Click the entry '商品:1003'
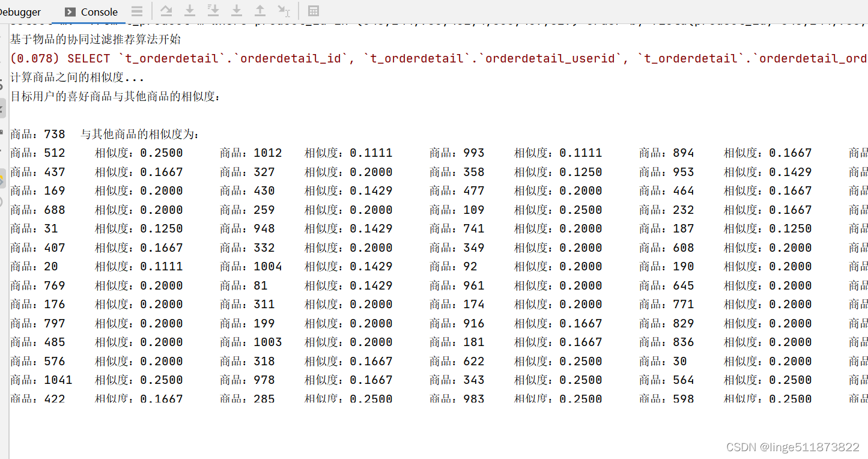Viewport: 868px width, 459px height. click(251, 342)
